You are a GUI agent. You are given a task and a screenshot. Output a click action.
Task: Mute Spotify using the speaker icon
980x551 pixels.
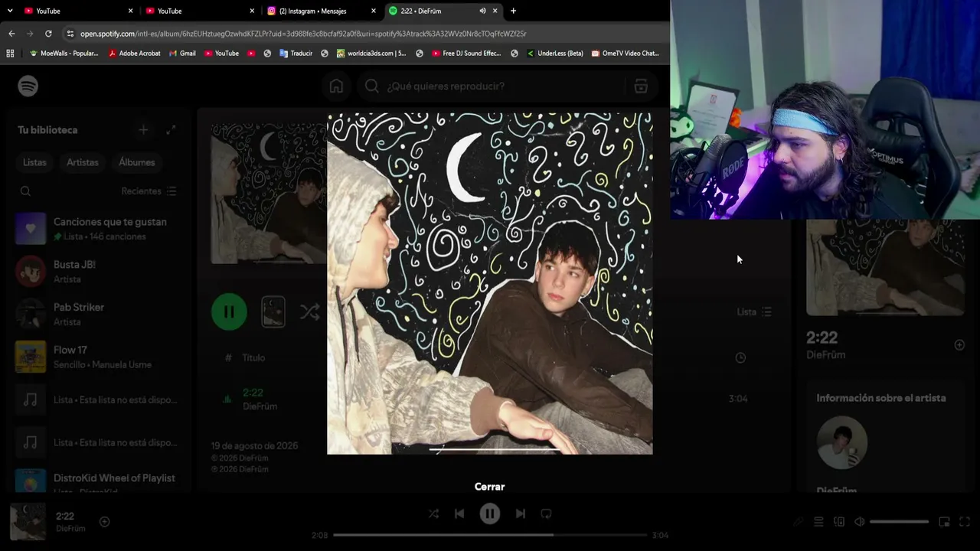click(x=860, y=522)
